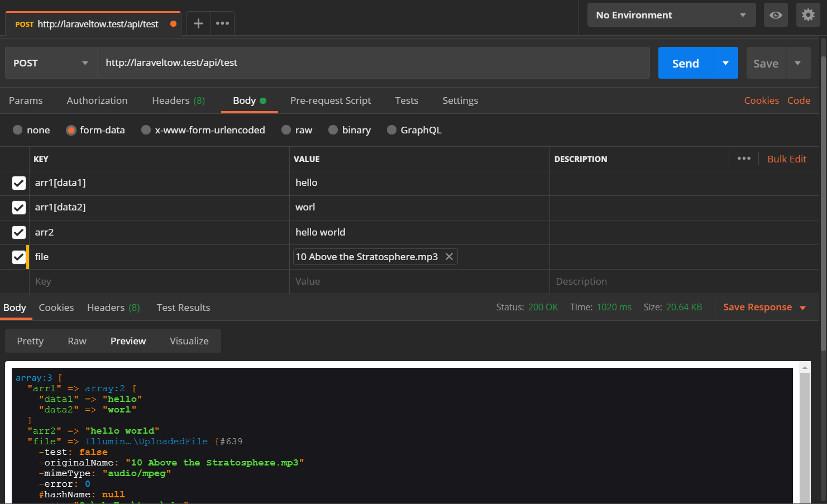Switch to the Headers request tab
827x504 pixels.
pos(178,100)
